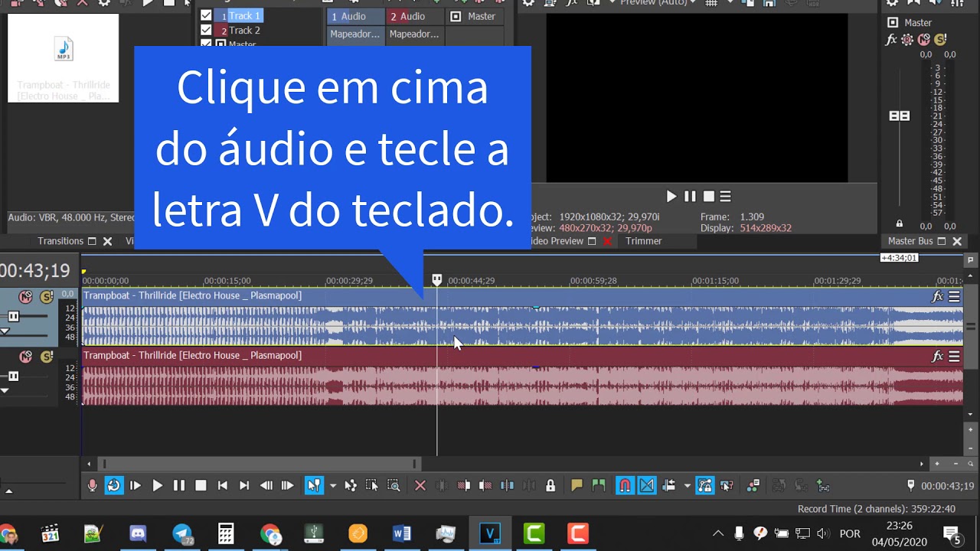980x551 pixels.
Task: Switch to the Trimmer tab
Action: (643, 241)
